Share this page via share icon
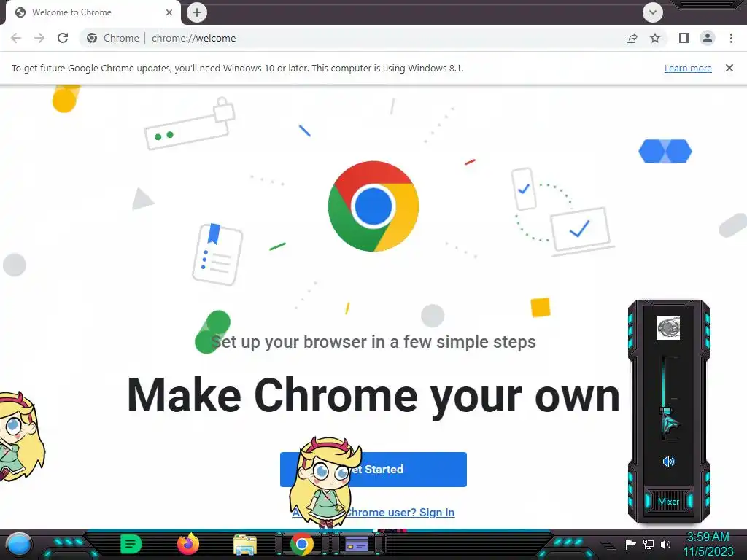The height and width of the screenshot is (560, 747). tap(632, 38)
